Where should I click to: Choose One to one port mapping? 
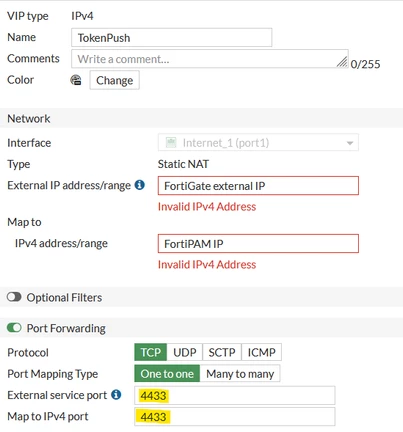[x=167, y=374]
